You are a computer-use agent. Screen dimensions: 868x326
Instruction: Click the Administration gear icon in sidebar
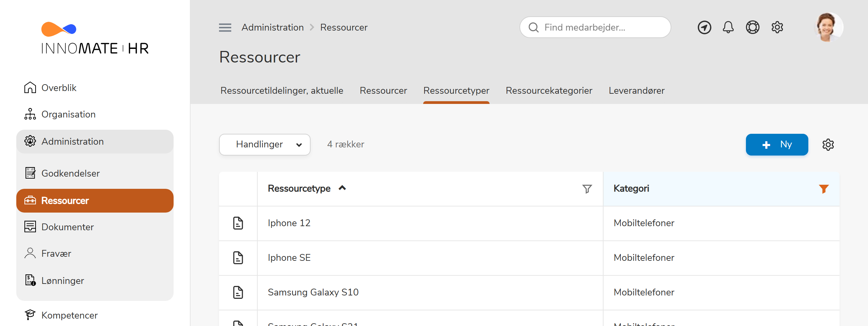point(30,141)
